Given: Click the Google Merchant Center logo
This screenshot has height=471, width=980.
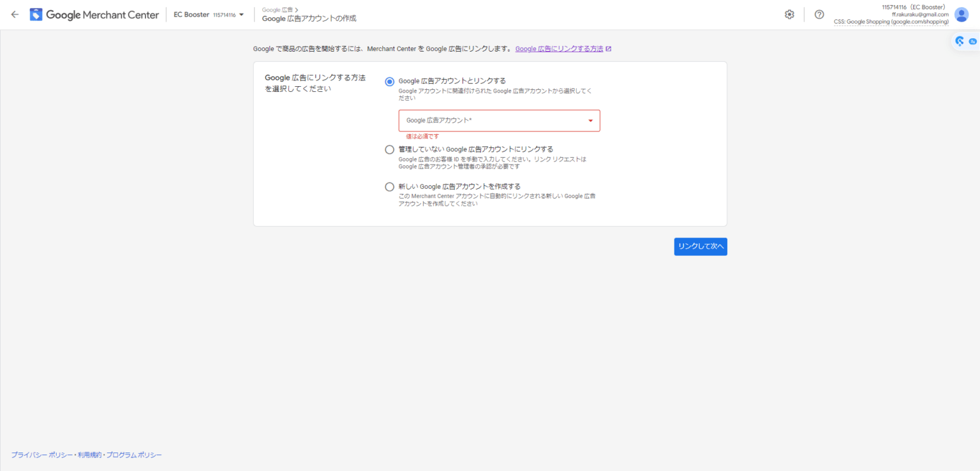Looking at the screenshot, I should coord(93,14).
